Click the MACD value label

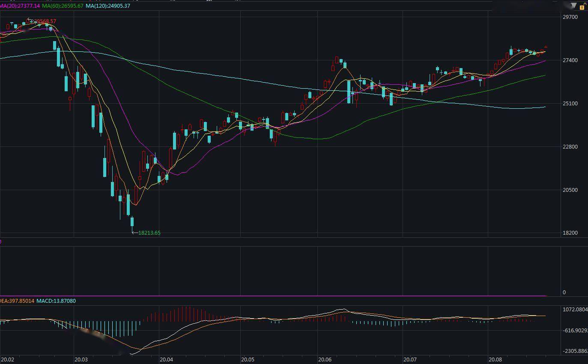tap(56, 301)
